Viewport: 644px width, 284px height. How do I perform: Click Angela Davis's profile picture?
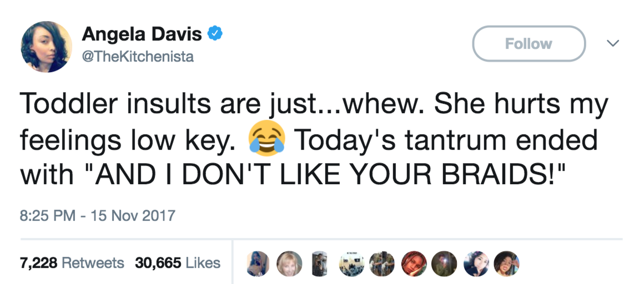(x=47, y=47)
